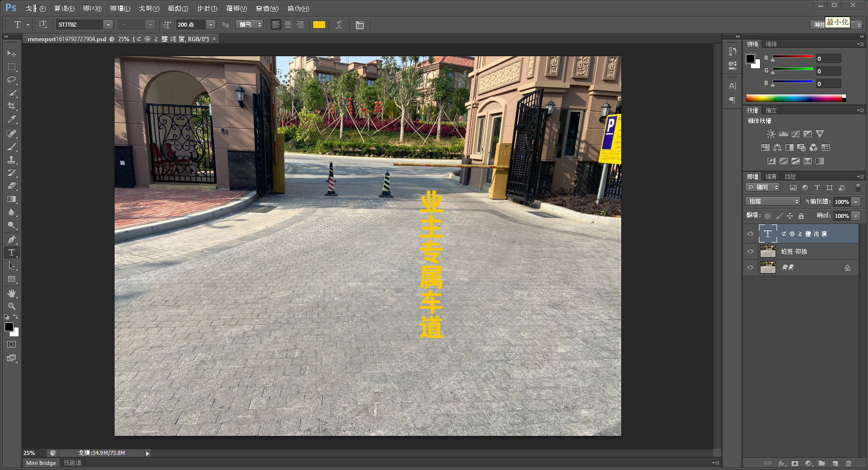Open the Mini Bridge tab
The height and width of the screenshot is (470, 868).
[41, 463]
